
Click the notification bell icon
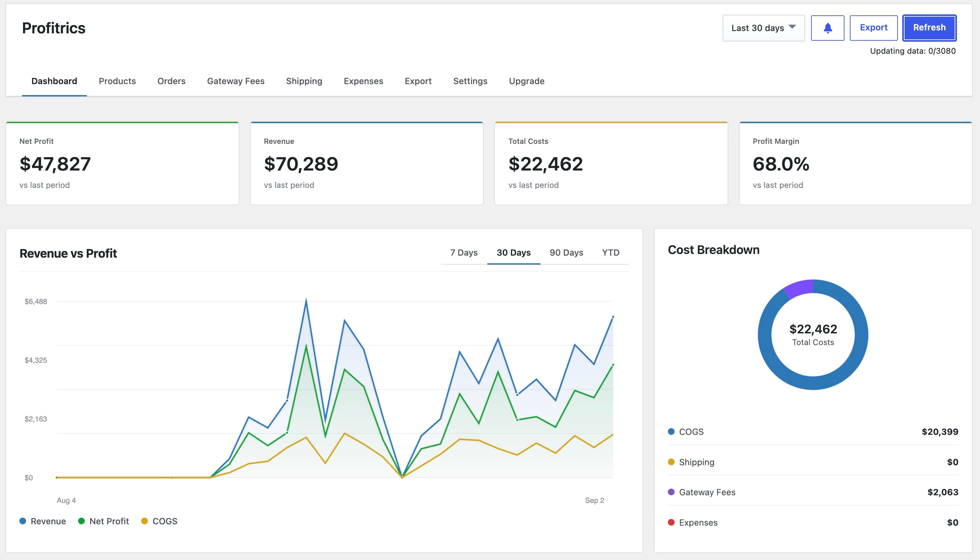827,28
